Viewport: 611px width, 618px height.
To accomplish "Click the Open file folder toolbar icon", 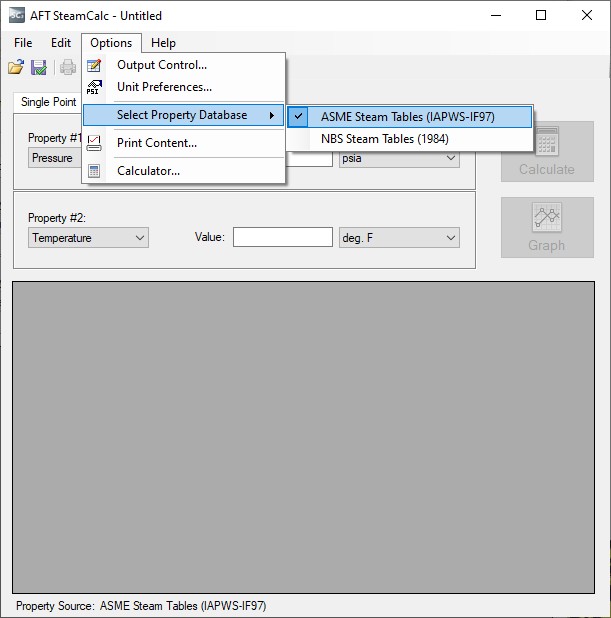I will pos(16,67).
